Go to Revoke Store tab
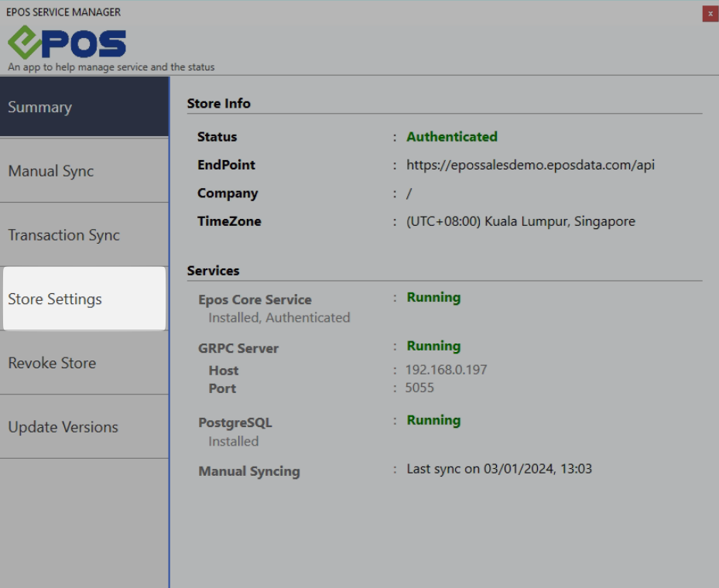719x588 pixels. [x=84, y=363]
